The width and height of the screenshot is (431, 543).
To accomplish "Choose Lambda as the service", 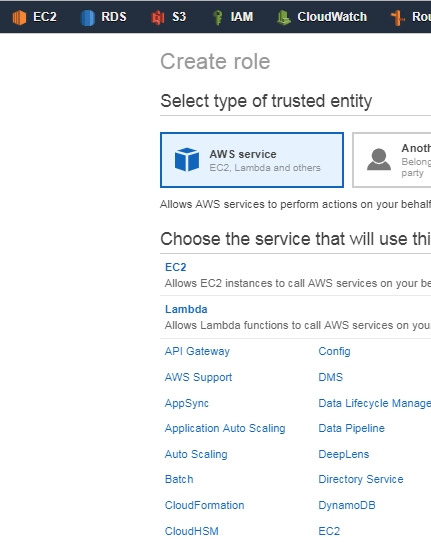I will 186,309.
